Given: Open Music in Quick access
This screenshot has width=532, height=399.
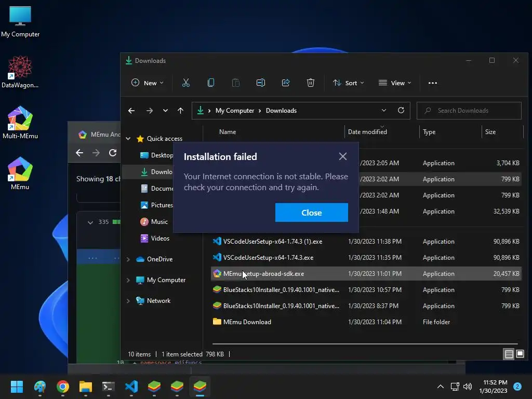Looking at the screenshot, I should point(154,221).
